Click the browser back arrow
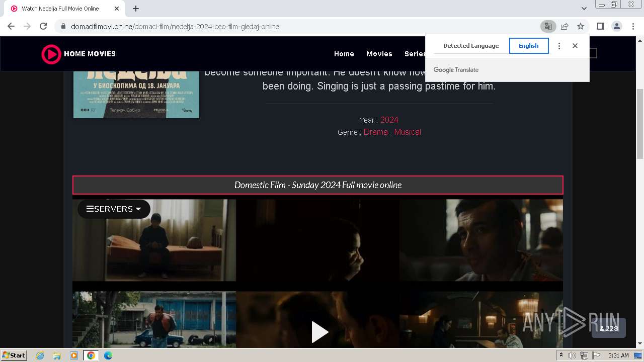644x362 pixels. click(x=11, y=26)
